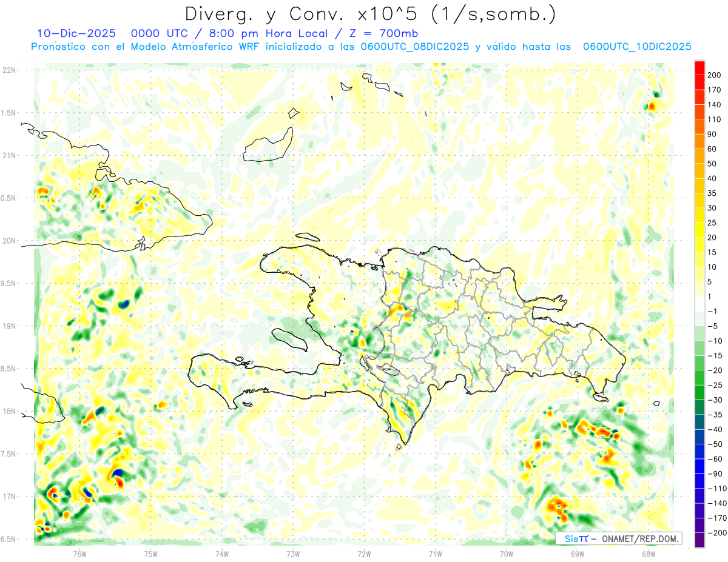The image size is (728, 562).
Task: Click the 'Z = 700mb' level text
Action: [x=383, y=33]
